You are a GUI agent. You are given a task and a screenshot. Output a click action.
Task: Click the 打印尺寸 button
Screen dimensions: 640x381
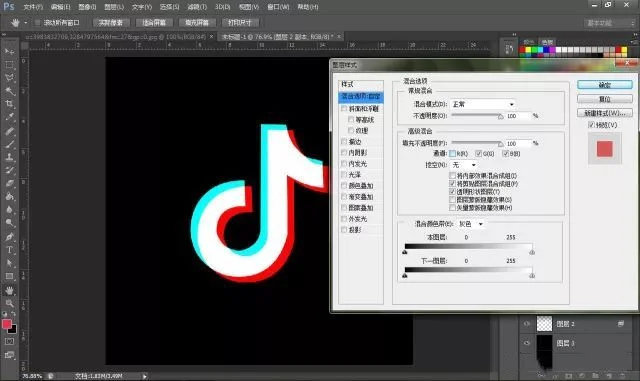point(240,23)
